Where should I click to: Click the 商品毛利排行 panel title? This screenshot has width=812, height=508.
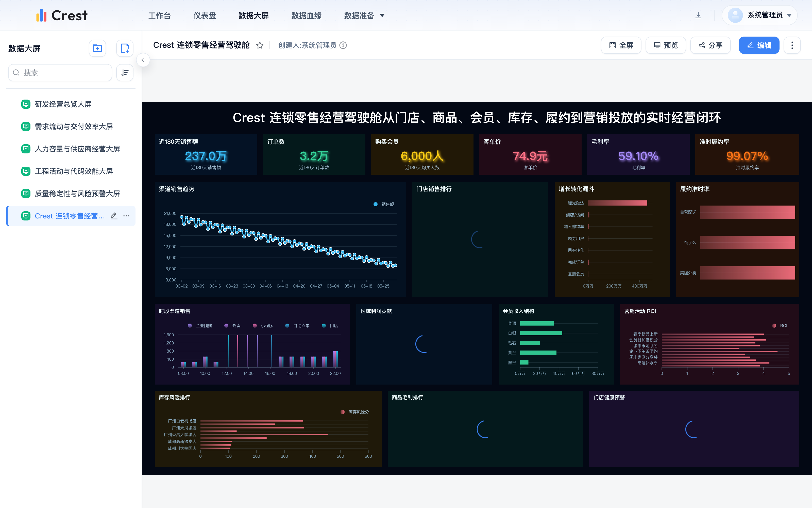click(x=407, y=398)
